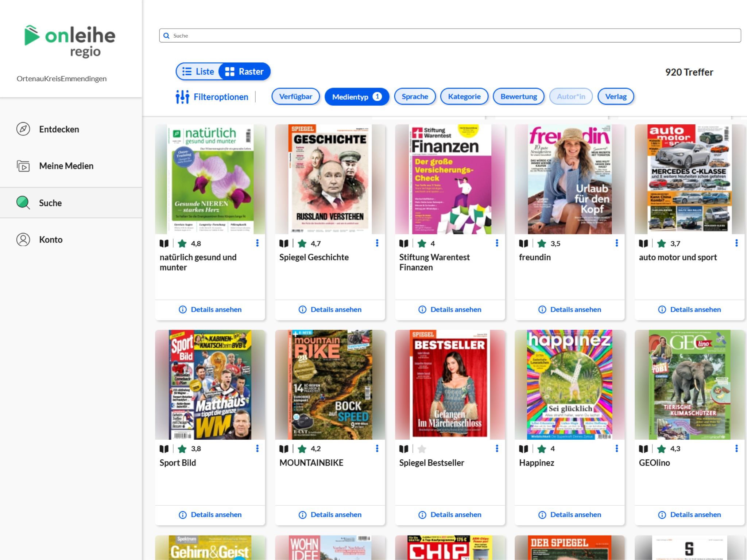Open more options for freundin
This screenshot has width=747, height=560.
[x=617, y=243]
